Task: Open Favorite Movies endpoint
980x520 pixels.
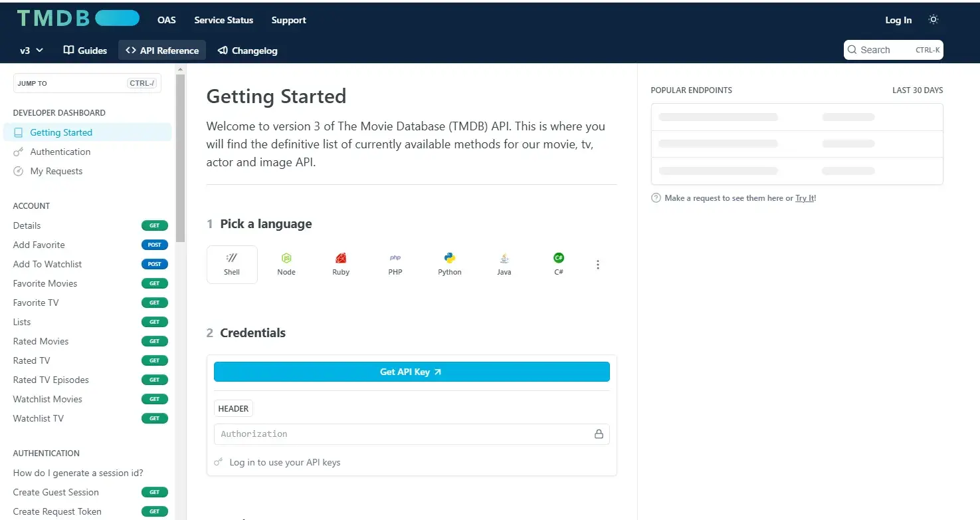Action: pyautogui.click(x=87, y=283)
